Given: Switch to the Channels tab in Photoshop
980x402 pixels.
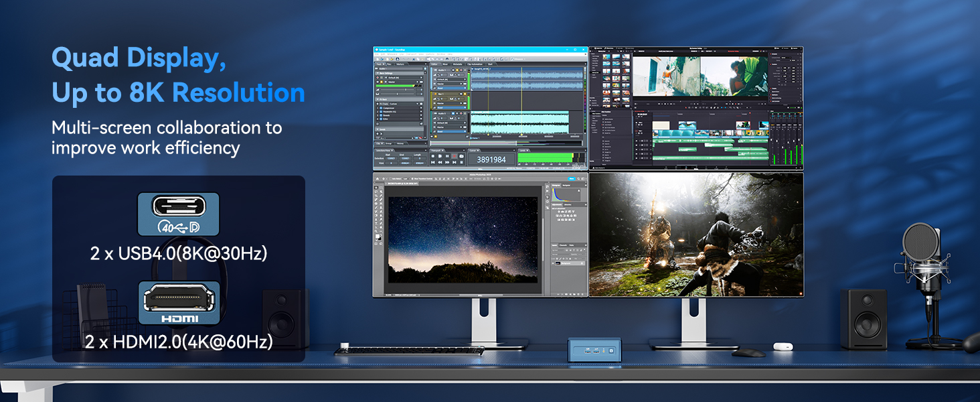Looking at the screenshot, I should 564,245.
